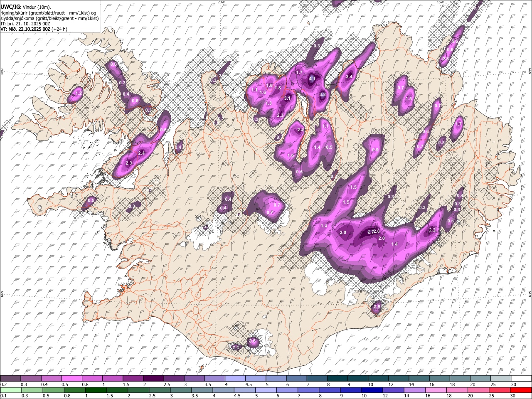Screen dimensions: 532x399
Task: Select the 'rigning/skúrir' legend description line
Action: tap(49, 13)
